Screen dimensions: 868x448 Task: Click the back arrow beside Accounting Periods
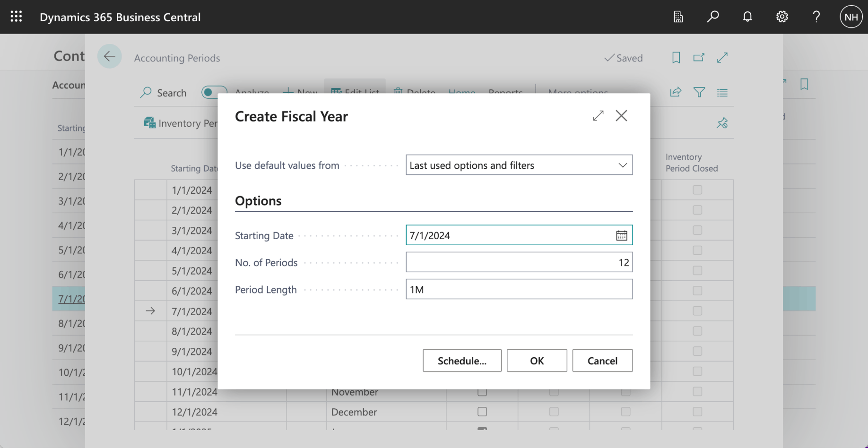coord(110,57)
